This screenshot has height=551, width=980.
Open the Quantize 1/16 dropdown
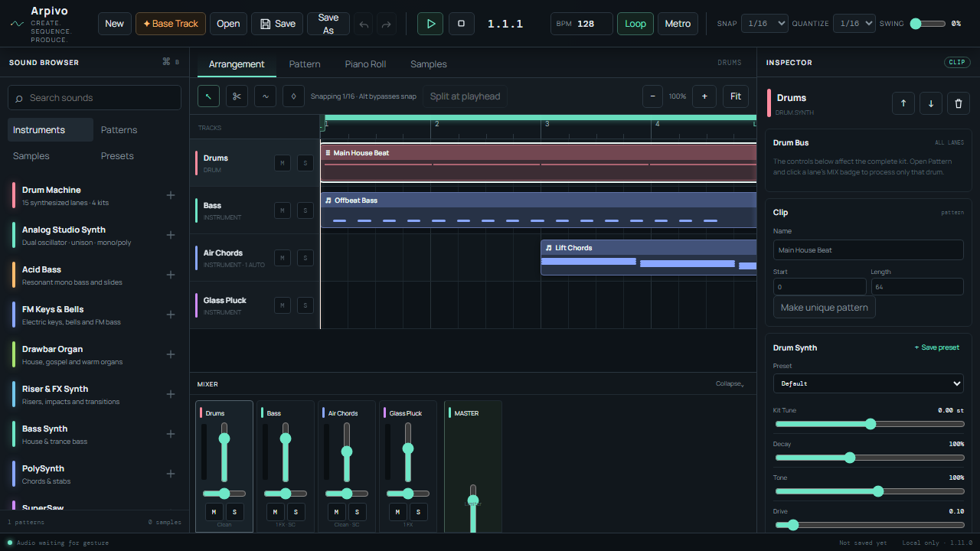(854, 24)
